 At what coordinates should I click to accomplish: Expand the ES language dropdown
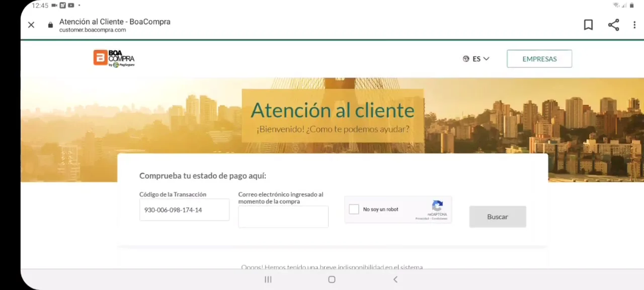pyautogui.click(x=480, y=59)
